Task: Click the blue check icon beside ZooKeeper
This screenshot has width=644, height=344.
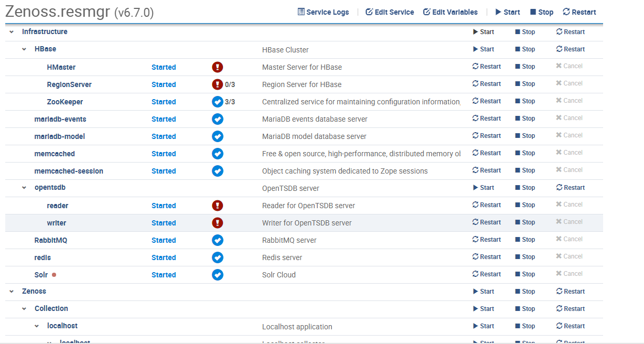Action: 218,102
